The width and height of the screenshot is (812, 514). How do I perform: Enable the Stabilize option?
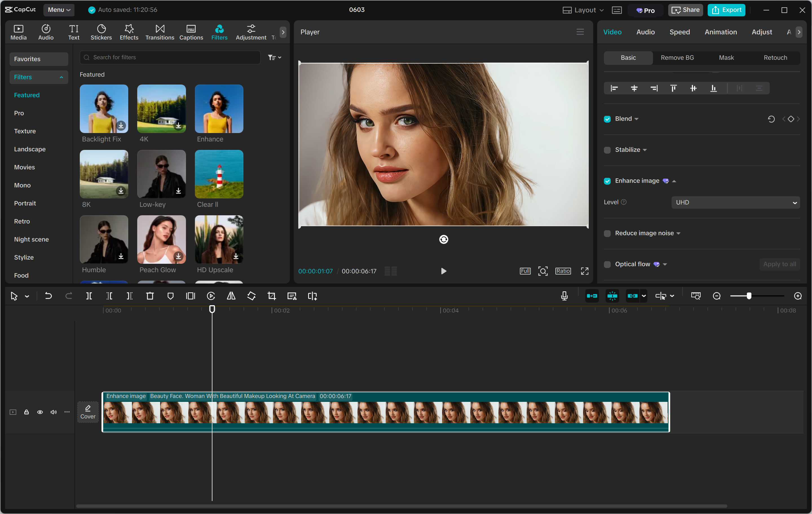(607, 150)
